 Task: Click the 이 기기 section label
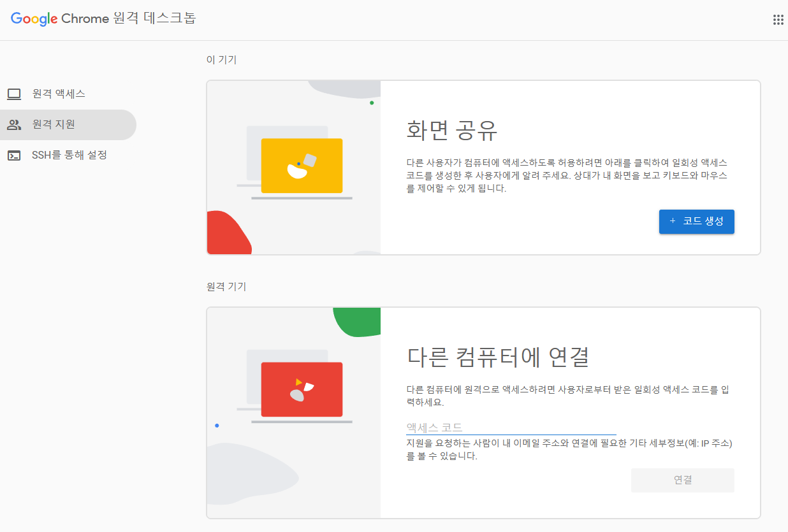221,60
